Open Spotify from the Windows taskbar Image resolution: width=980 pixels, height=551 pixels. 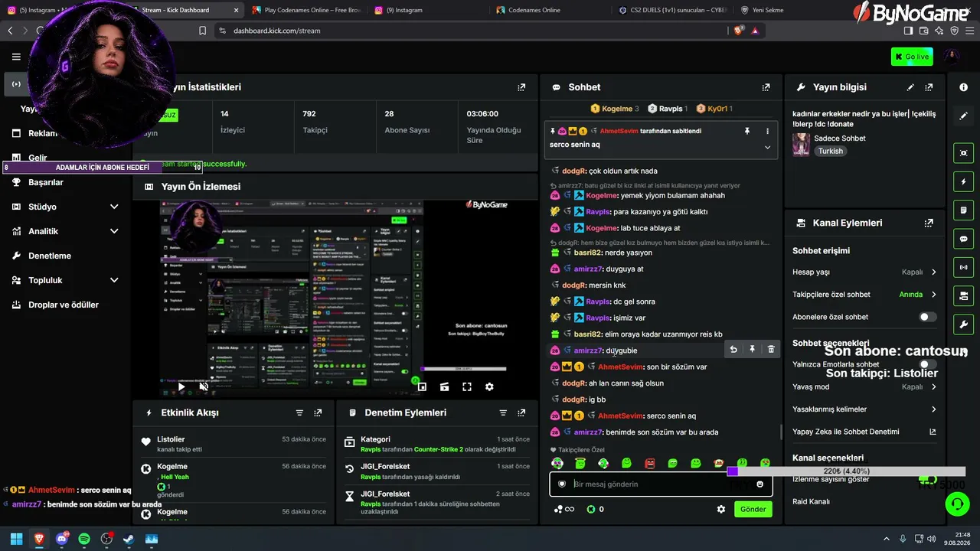[x=84, y=539]
